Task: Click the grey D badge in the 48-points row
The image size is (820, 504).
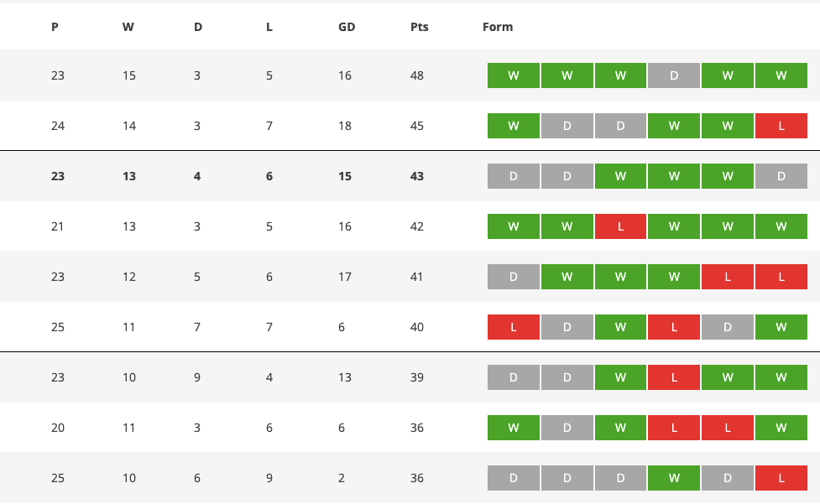Action: [x=674, y=75]
